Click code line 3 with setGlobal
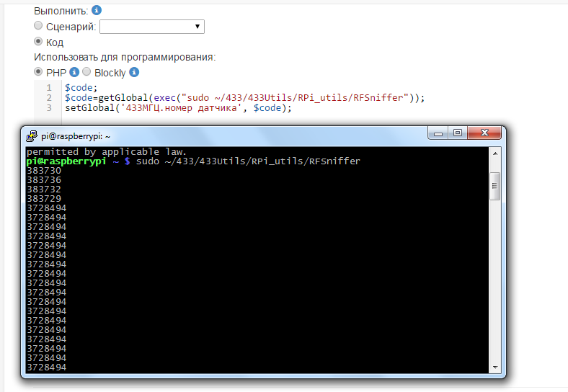The height and width of the screenshot is (392, 568). (178, 108)
